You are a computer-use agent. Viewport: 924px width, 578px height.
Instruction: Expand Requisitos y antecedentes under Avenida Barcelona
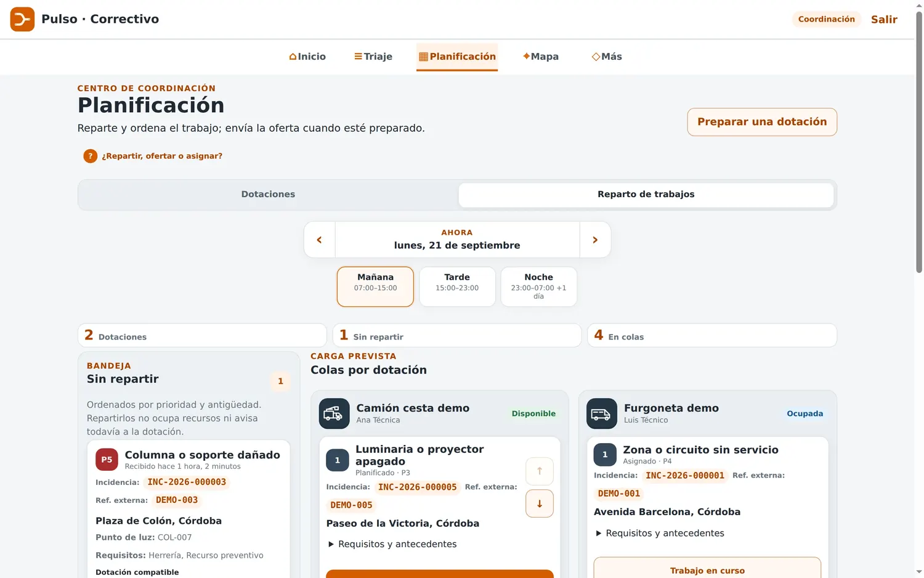point(660,533)
